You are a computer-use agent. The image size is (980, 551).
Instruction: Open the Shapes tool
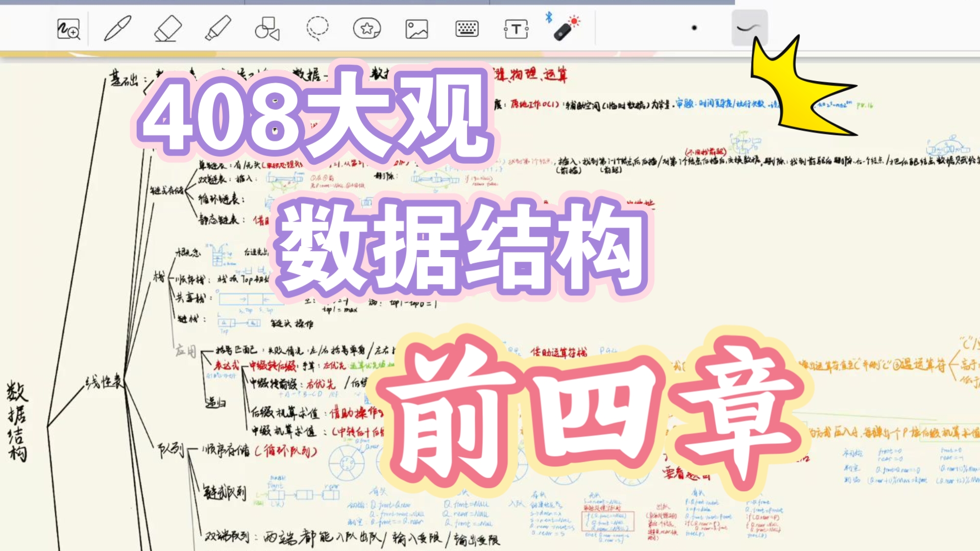tap(267, 29)
